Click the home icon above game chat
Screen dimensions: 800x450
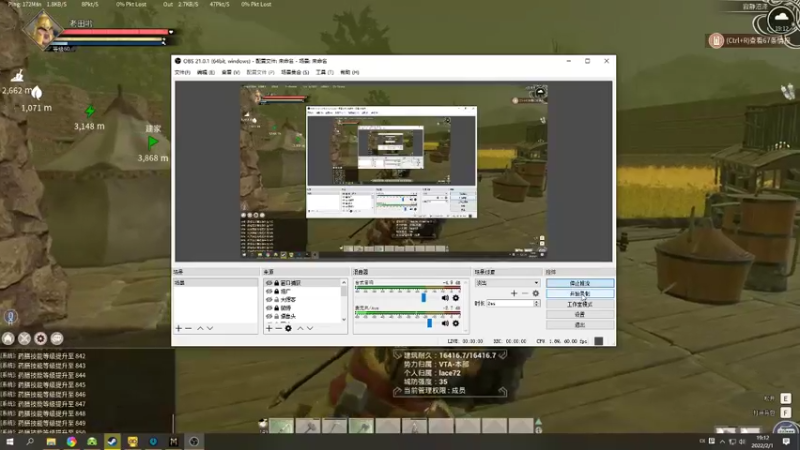[x=8, y=338]
